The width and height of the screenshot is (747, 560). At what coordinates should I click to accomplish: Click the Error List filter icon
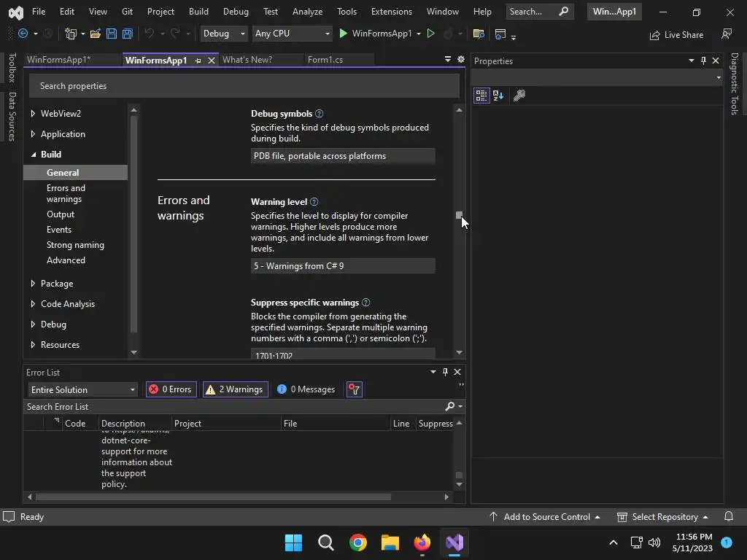(354, 389)
